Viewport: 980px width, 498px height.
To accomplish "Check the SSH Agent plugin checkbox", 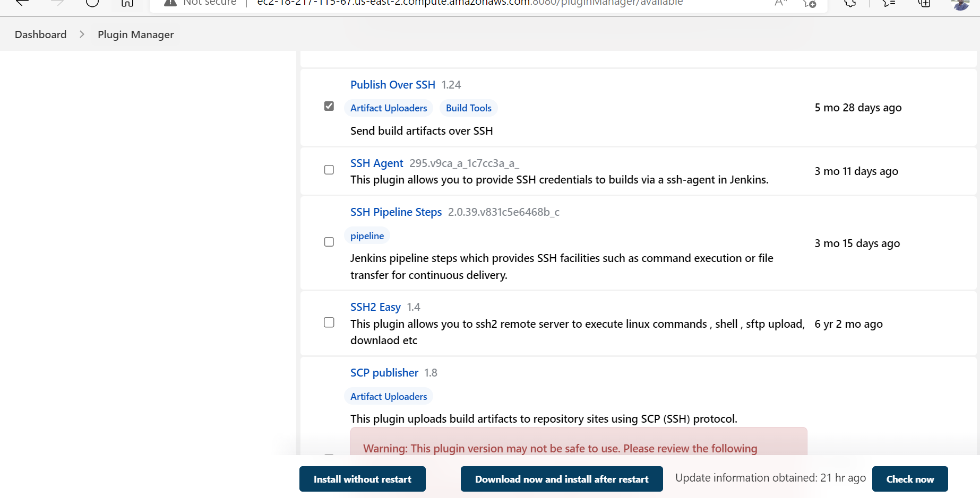I will [x=329, y=170].
